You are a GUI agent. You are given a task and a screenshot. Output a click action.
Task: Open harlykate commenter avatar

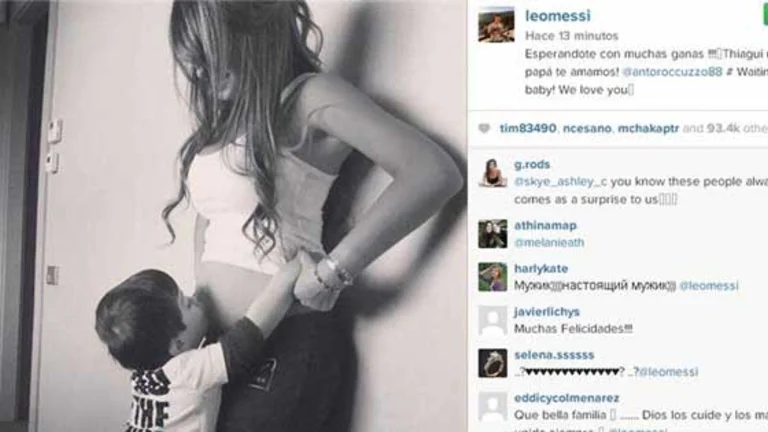(x=493, y=277)
